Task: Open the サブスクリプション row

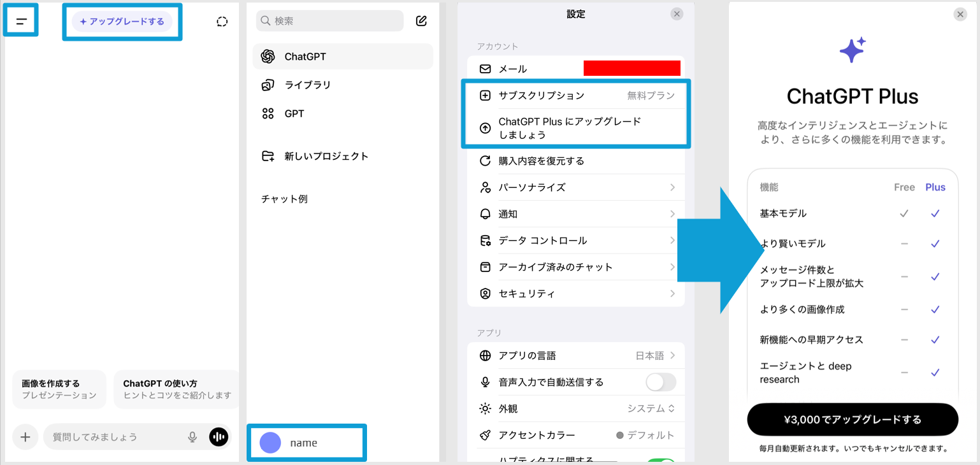Action: pos(576,96)
